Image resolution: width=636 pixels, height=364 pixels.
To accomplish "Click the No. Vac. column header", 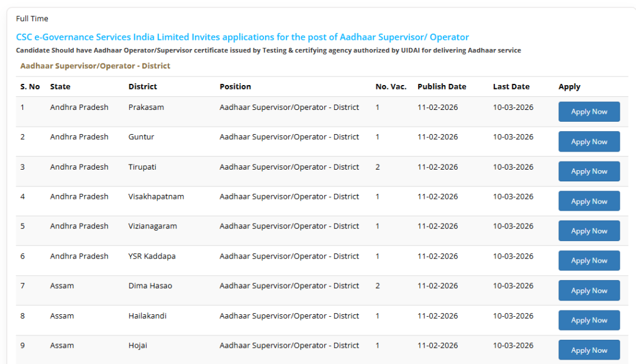I will coord(391,86).
